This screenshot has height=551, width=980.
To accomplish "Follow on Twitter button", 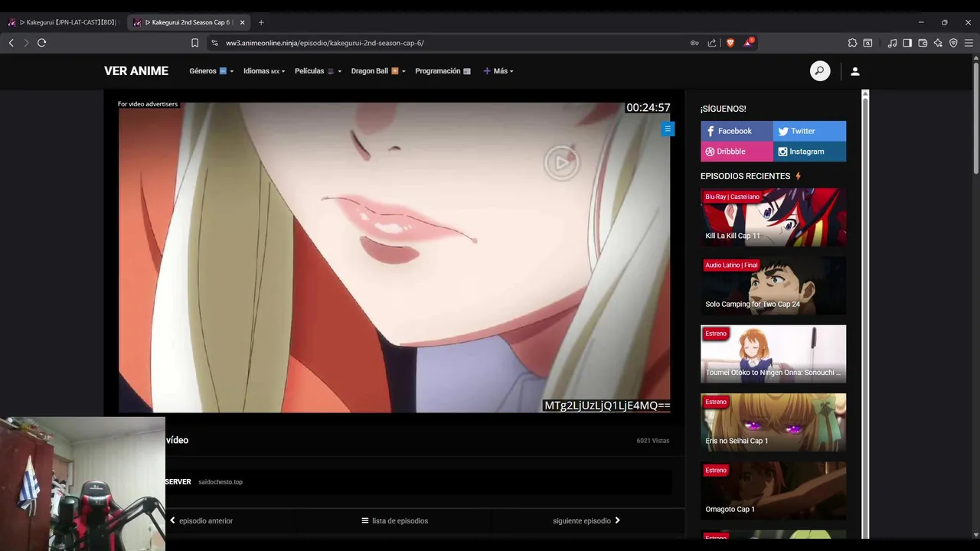I will pyautogui.click(x=809, y=131).
